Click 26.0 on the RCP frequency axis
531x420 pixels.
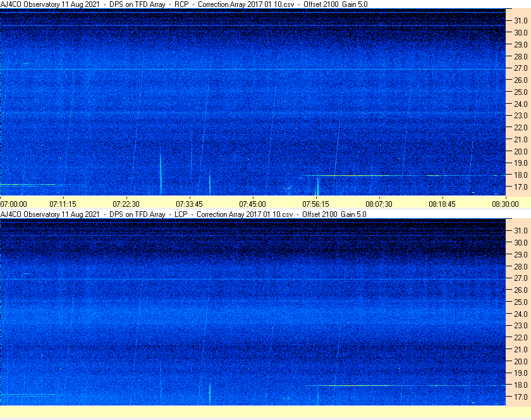(521, 80)
